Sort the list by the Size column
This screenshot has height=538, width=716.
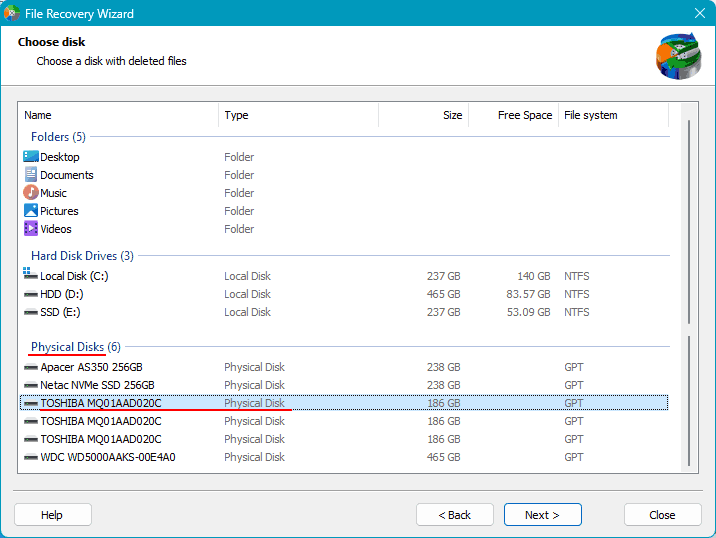tap(423, 115)
